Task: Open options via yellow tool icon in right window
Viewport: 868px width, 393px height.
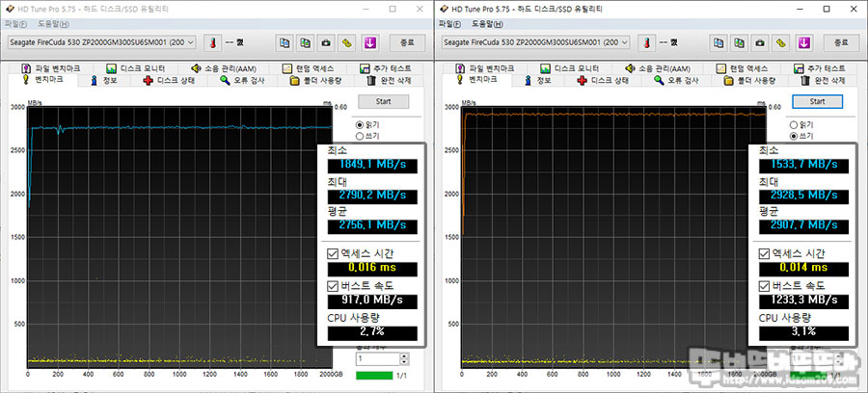Action: (x=781, y=42)
